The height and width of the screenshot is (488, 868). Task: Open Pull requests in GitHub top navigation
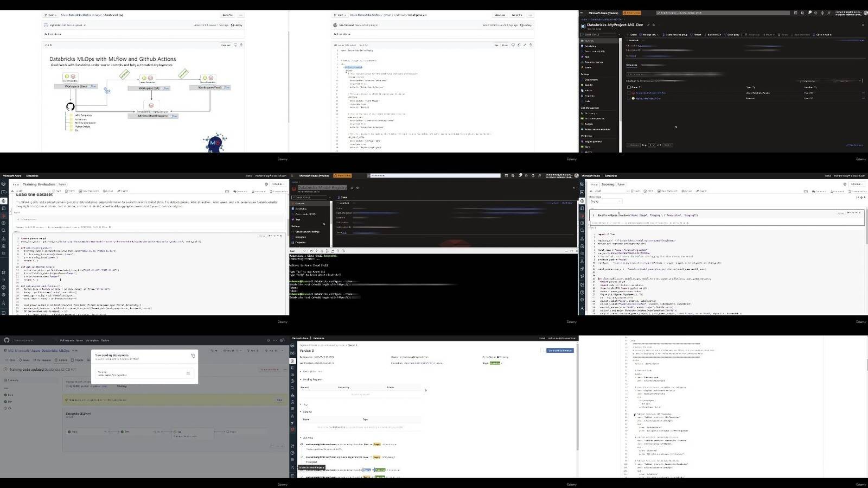[x=67, y=340]
